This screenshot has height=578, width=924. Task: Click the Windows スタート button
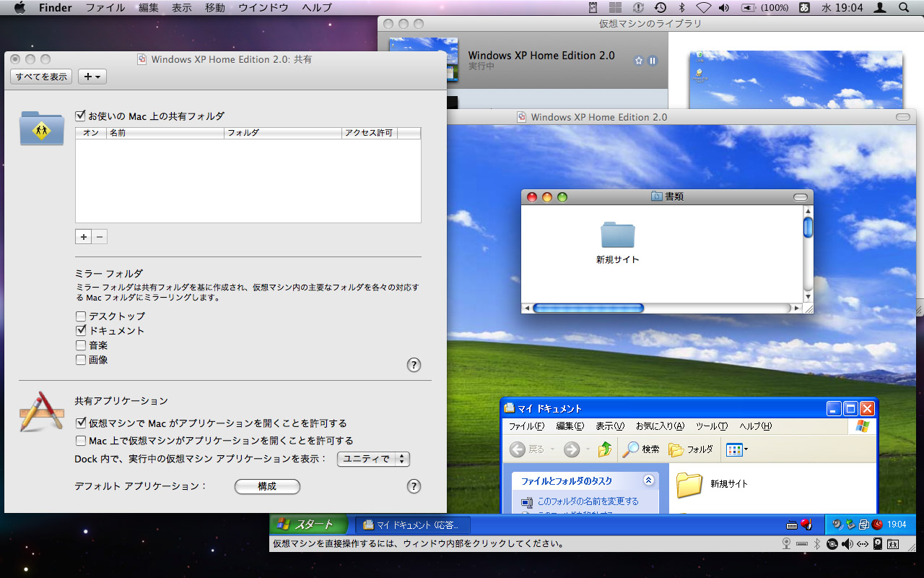click(308, 525)
